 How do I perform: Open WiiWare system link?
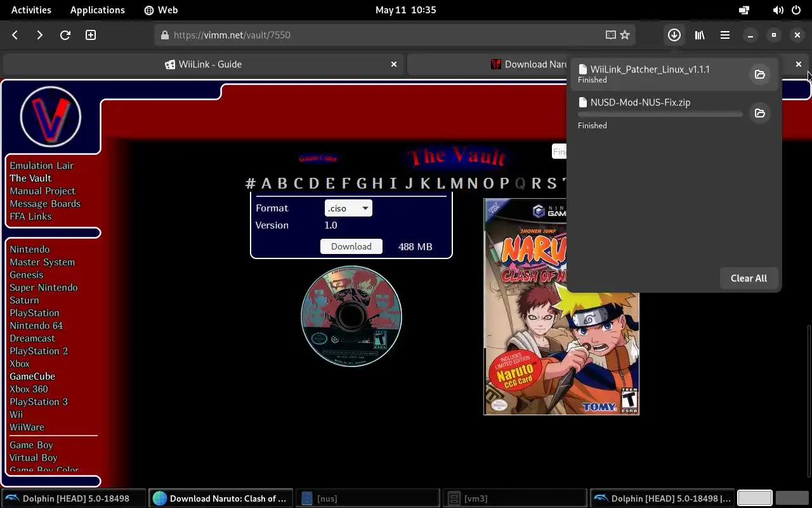27,427
